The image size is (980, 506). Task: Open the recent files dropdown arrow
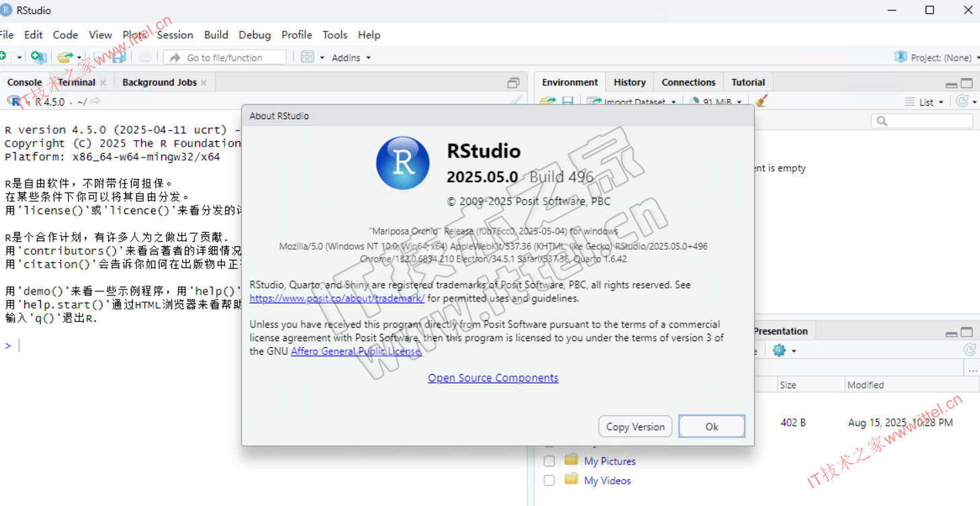click(x=79, y=58)
